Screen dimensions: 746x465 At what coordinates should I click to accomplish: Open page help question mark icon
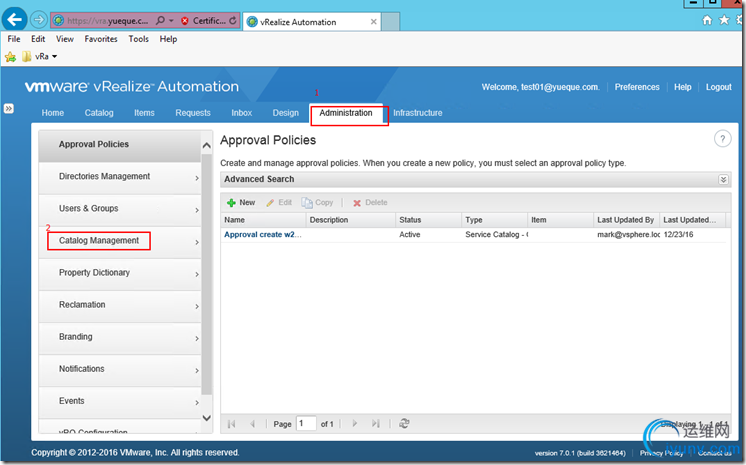coord(722,139)
